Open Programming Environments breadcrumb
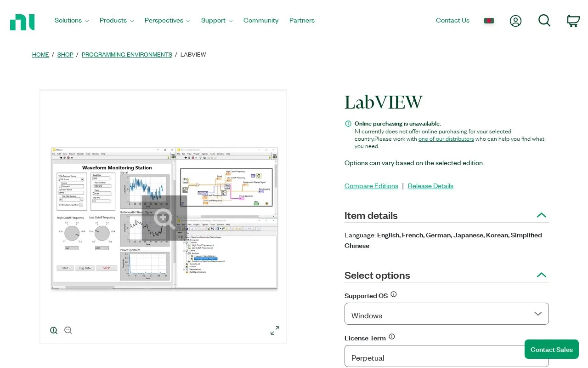 (x=127, y=55)
